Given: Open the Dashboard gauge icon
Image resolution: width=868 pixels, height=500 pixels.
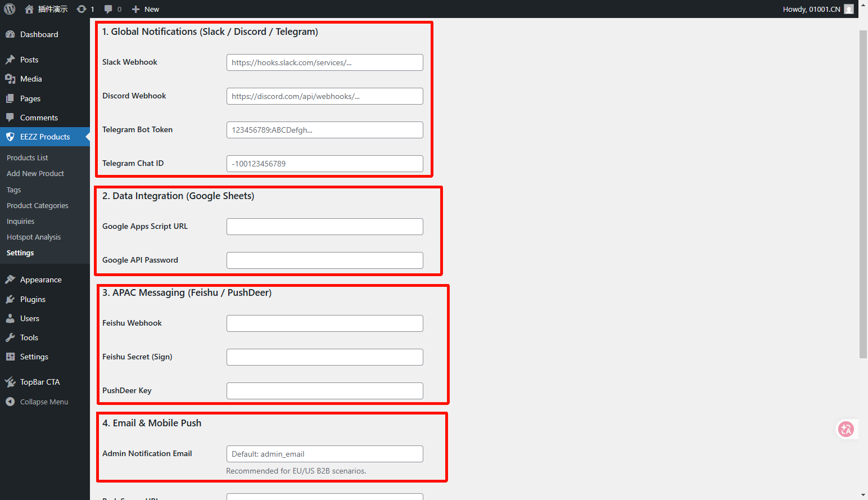Looking at the screenshot, I should (x=10, y=34).
